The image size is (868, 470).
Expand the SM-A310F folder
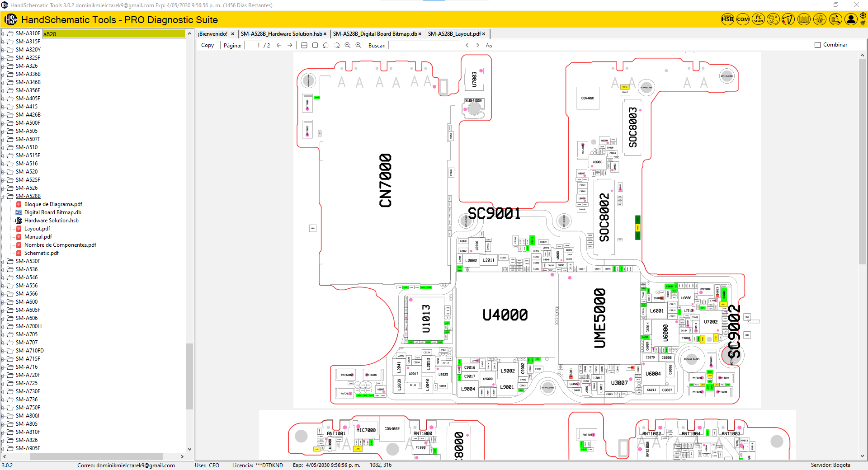tap(3, 33)
